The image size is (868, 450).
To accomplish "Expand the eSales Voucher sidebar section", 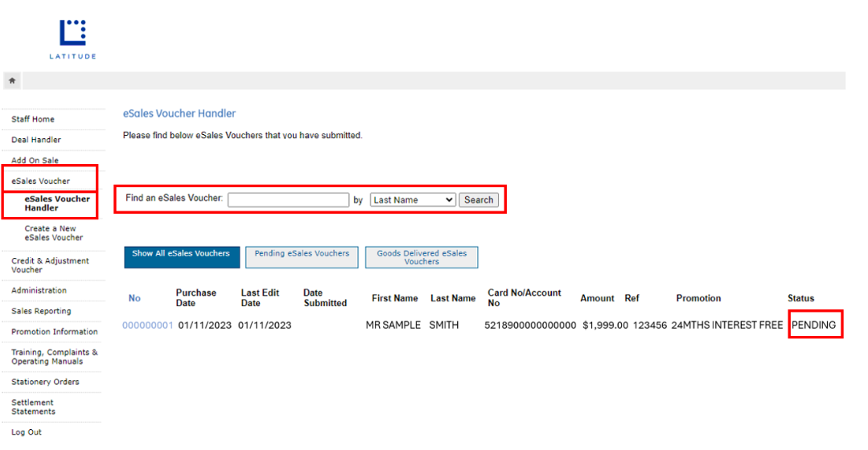I will pos(40,181).
